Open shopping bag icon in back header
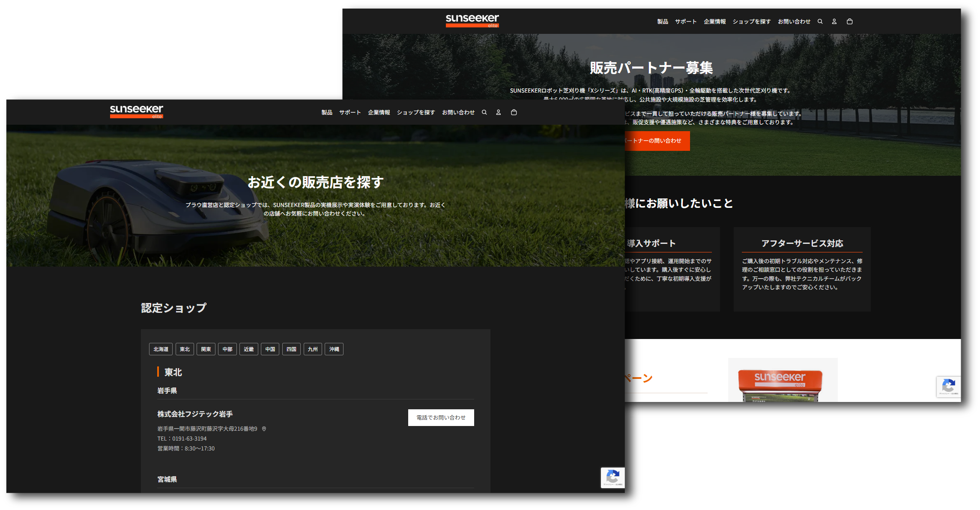The width and height of the screenshot is (980, 510). (849, 21)
